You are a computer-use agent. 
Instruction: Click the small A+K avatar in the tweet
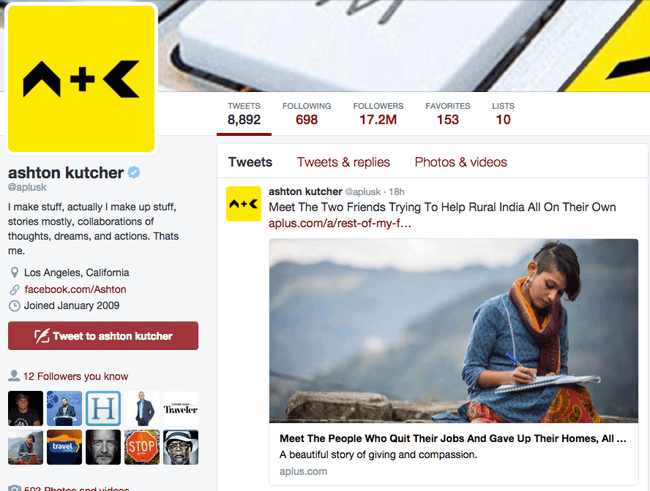pos(243,204)
